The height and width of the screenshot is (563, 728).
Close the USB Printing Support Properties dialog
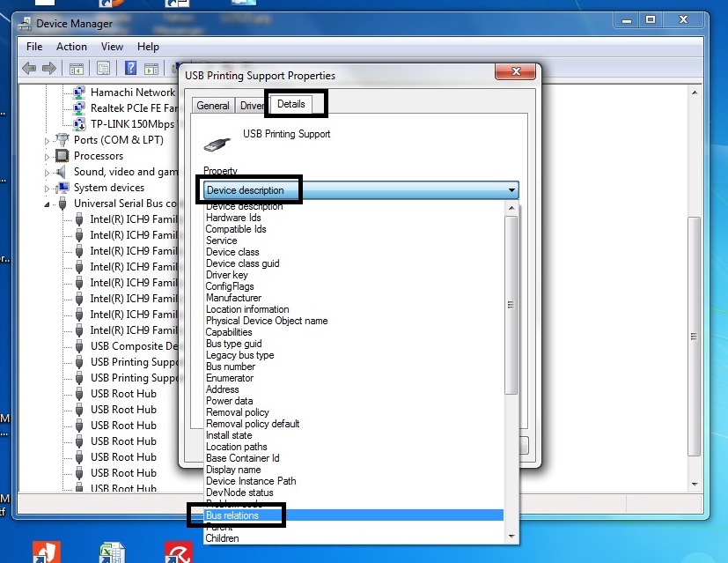[515, 71]
